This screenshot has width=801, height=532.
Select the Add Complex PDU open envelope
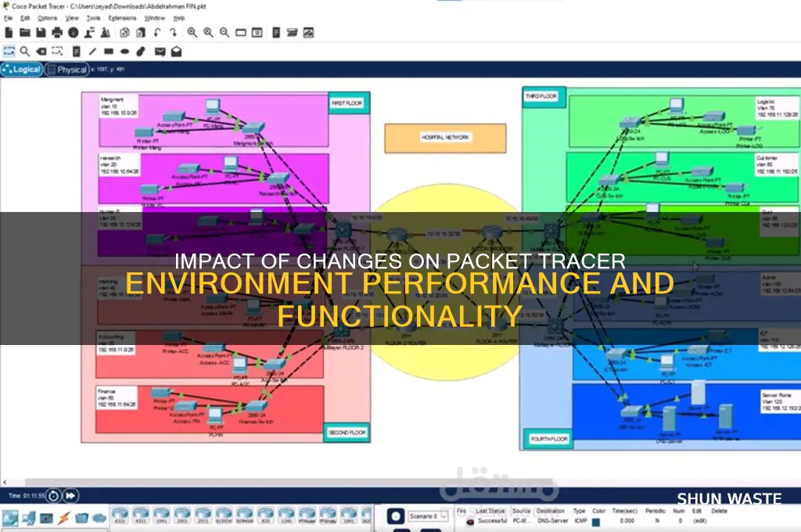176,51
